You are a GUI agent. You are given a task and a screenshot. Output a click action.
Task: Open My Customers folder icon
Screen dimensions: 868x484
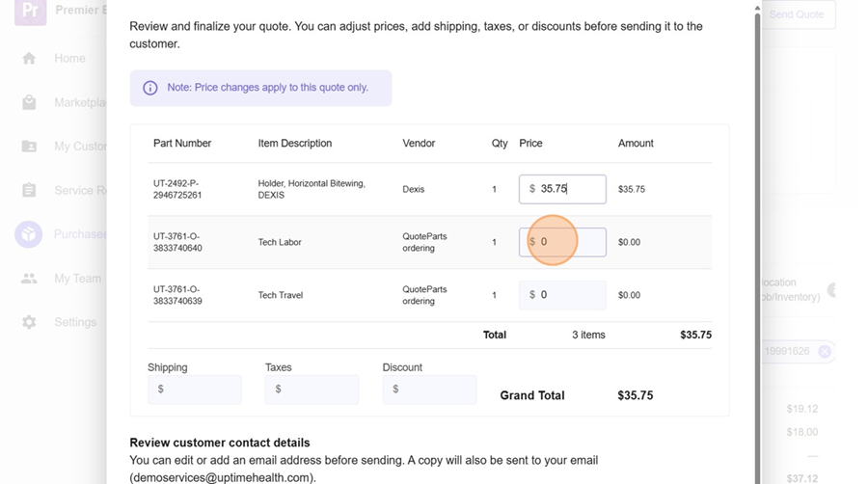[29, 147]
